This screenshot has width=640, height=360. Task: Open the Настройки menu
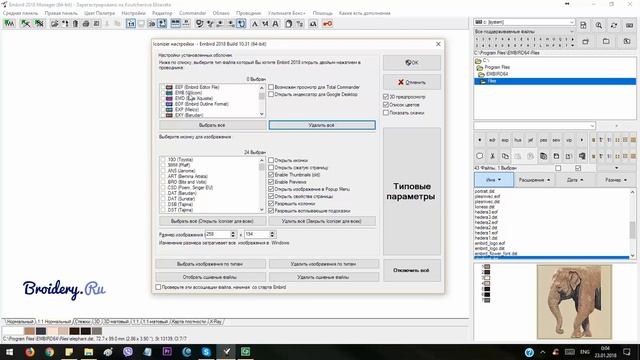133,13
